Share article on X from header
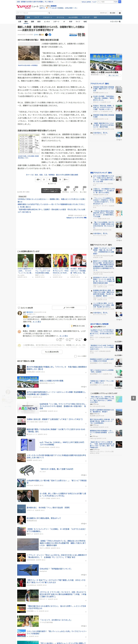This screenshot has height=644, width=138. pyautogui.click(x=46, y=35)
